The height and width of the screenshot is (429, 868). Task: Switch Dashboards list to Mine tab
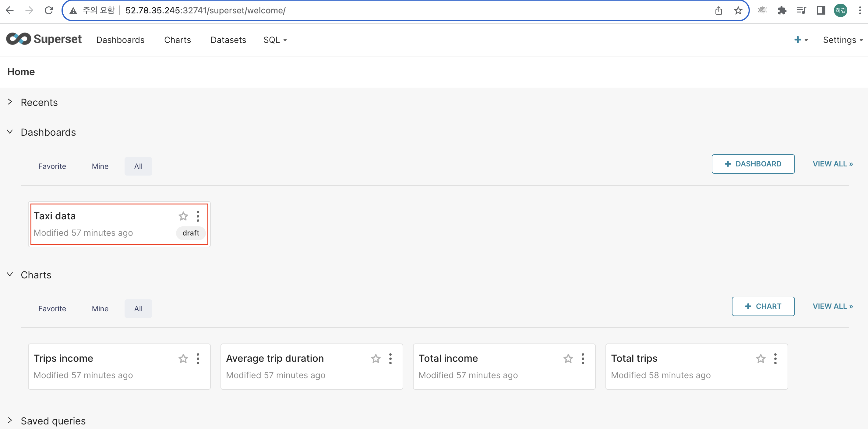tap(100, 166)
